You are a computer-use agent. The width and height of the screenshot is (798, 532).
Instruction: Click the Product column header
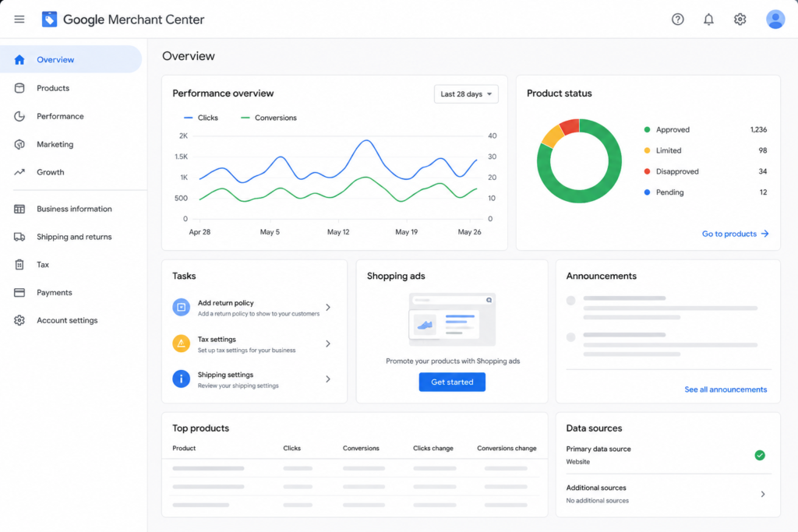184,448
